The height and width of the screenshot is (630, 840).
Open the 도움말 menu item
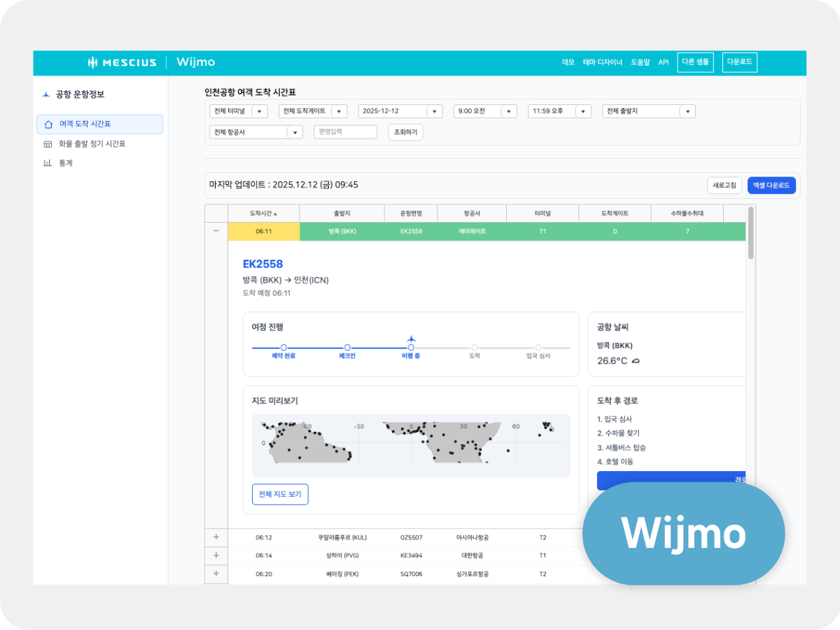click(640, 62)
